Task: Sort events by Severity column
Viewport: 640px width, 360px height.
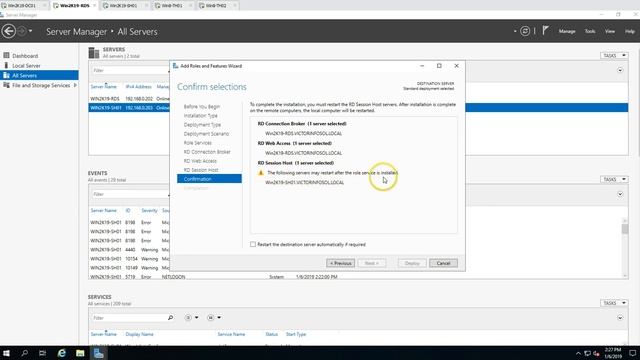Action: pos(149,210)
